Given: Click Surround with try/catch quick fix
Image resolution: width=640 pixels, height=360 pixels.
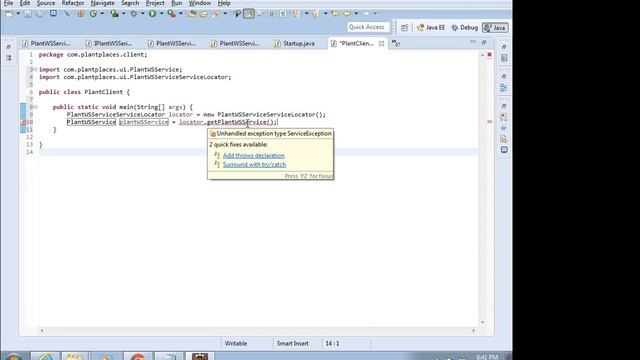Looking at the screenshot, I should 254,164.
